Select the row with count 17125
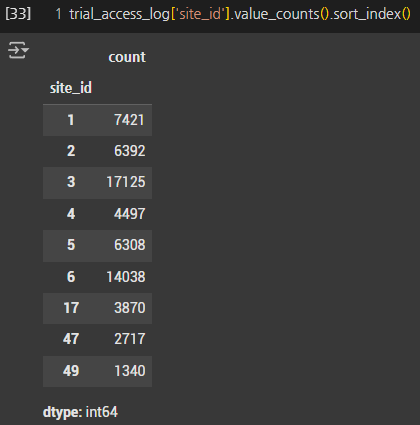Screen dimensions: 420x425 point(97,183)
